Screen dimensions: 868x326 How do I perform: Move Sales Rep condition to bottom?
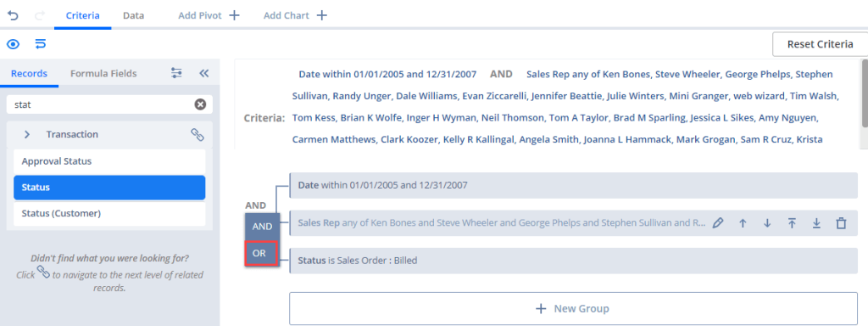[816, 223]
